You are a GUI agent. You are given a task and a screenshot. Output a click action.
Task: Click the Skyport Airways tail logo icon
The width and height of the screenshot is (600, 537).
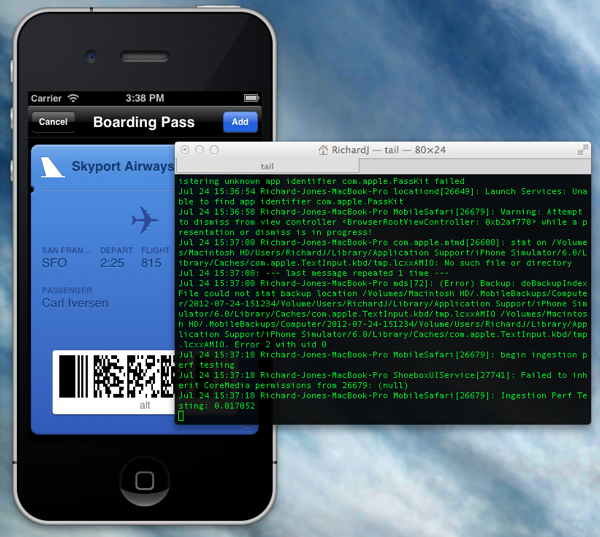(x=52, y=167)
